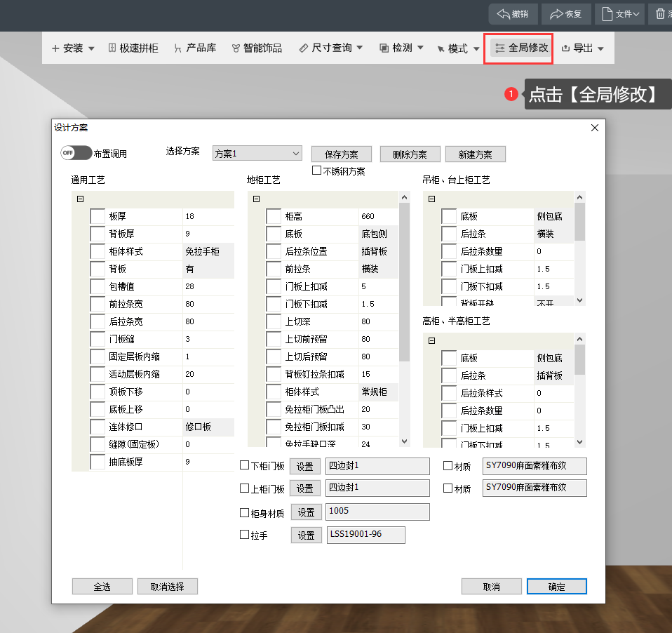Click scroll-down arrow of 吊柜、台上柜工艺 list
Image resolution: width=672 pixels, height=633 pixels.
(x=580, y=300)
